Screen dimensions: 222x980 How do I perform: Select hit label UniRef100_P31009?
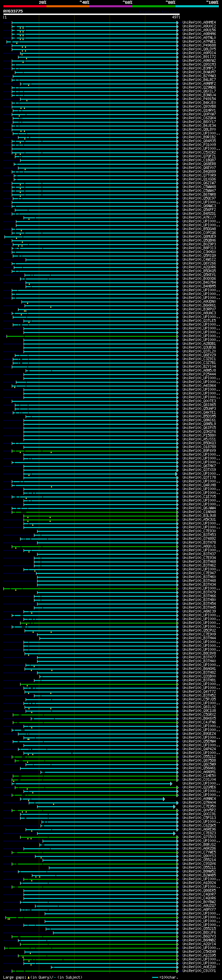tap(199, 145)
